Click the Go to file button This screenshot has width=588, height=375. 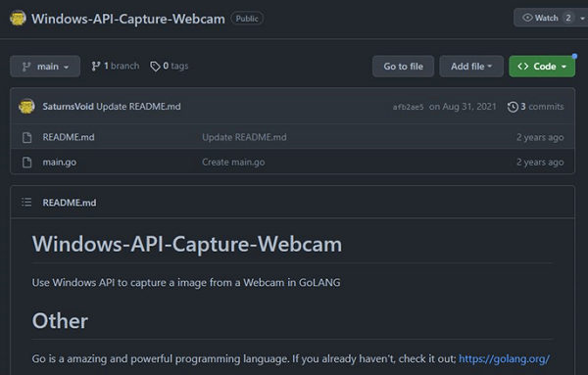tap(403, 67)
